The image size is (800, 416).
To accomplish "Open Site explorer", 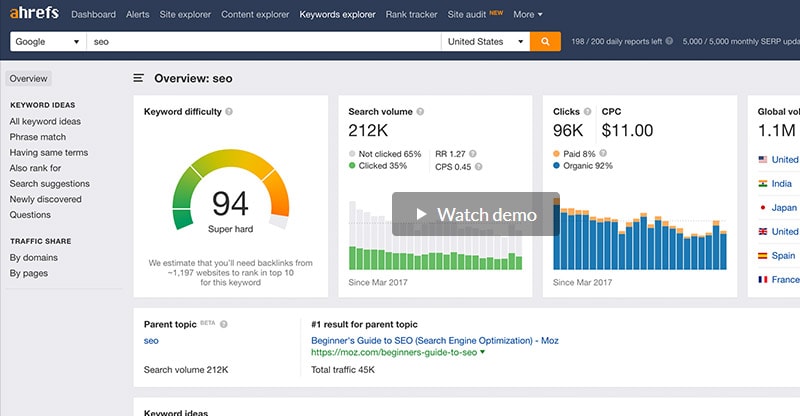I will click(185, 14).
